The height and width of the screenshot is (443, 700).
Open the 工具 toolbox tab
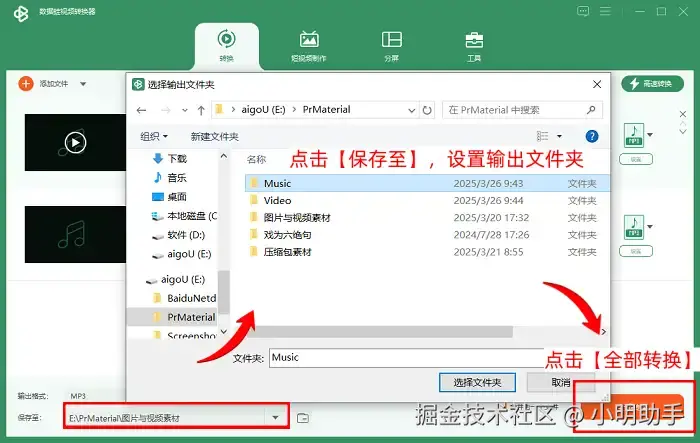pos(474,46)
